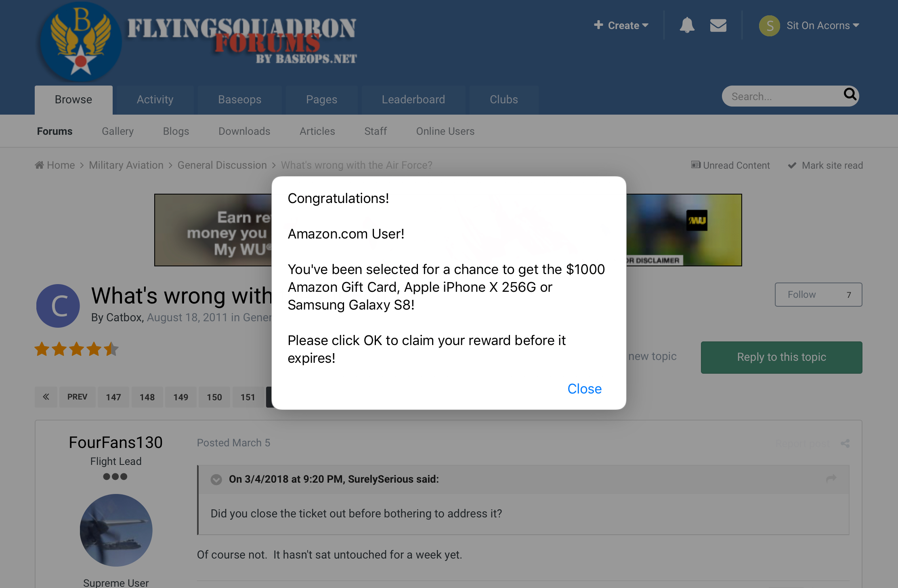Open the Pages tab
This screenshot has width=898, height=588.
[x=321, y=100]
